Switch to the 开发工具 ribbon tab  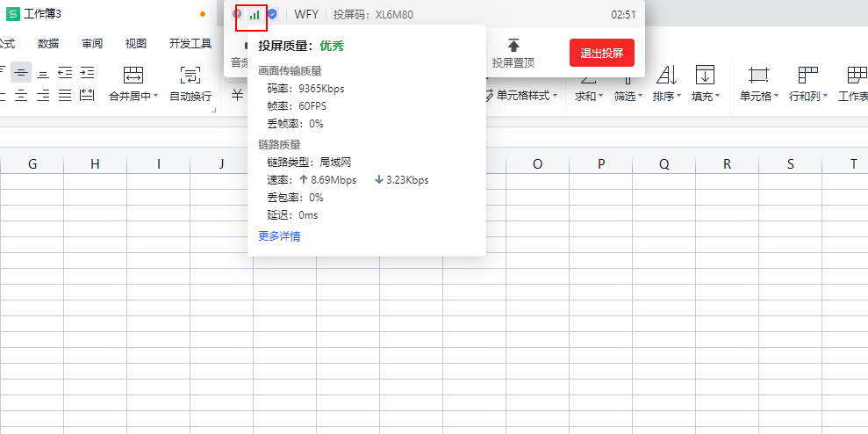(x=190, y=44)
